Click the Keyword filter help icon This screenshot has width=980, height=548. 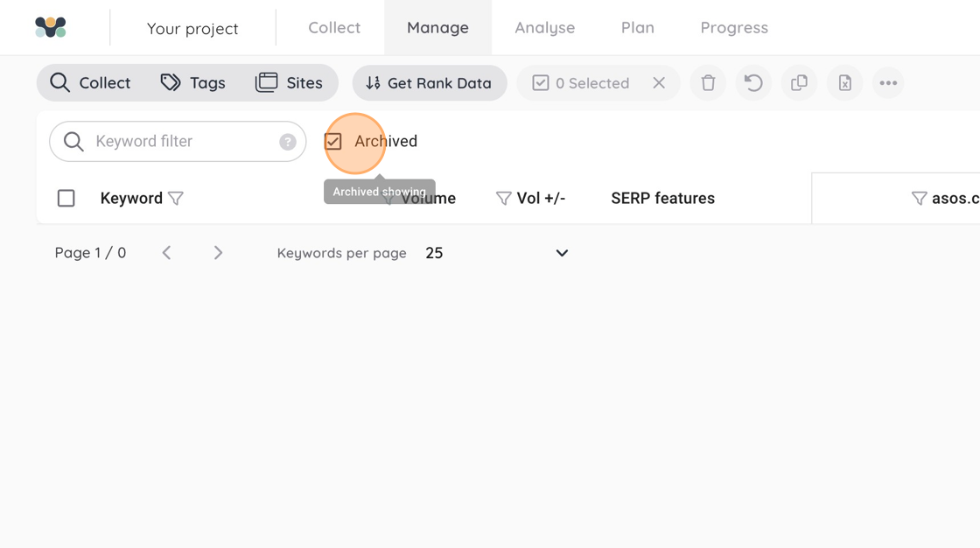pos(288,142)
